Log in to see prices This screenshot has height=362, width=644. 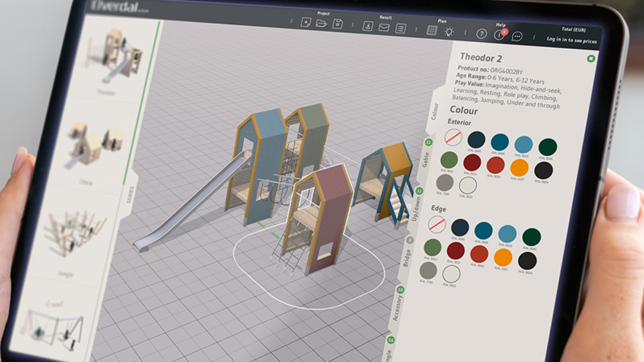click(572, 40)
